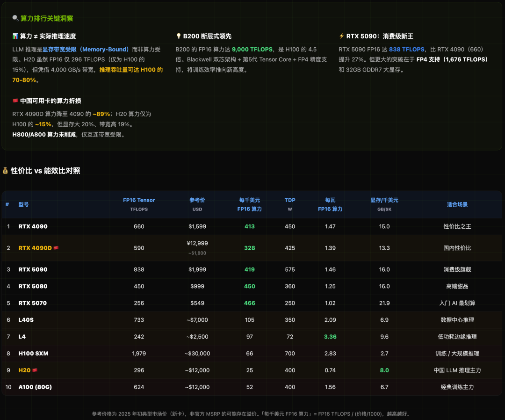
Task: Click the bar chart icon before 算力 ≠ 实际推理速度
Action: (x=15, y=36)
